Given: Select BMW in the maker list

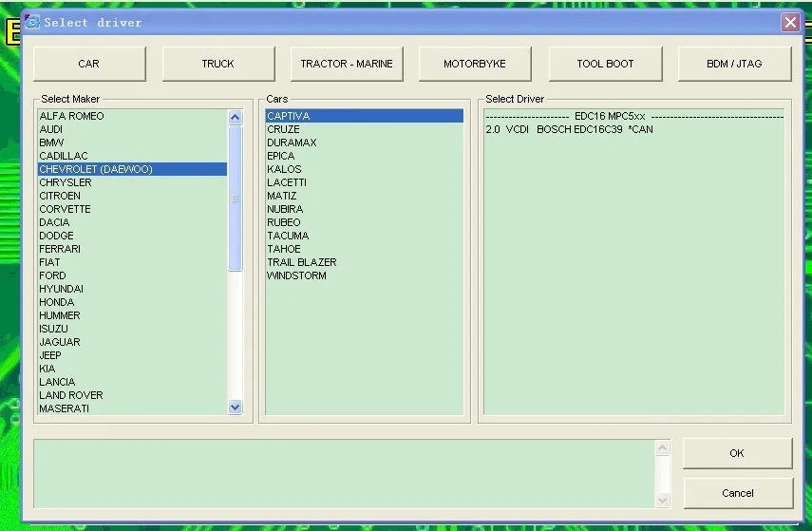Looking at the screenshot, I should pyautogui.click(x=132, y=142).
